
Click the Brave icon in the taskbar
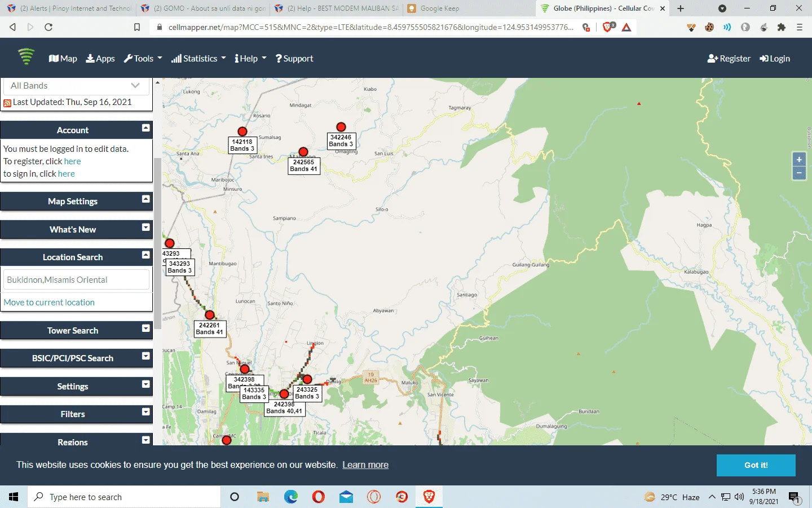pyautogui.click(x=429, y=497)
